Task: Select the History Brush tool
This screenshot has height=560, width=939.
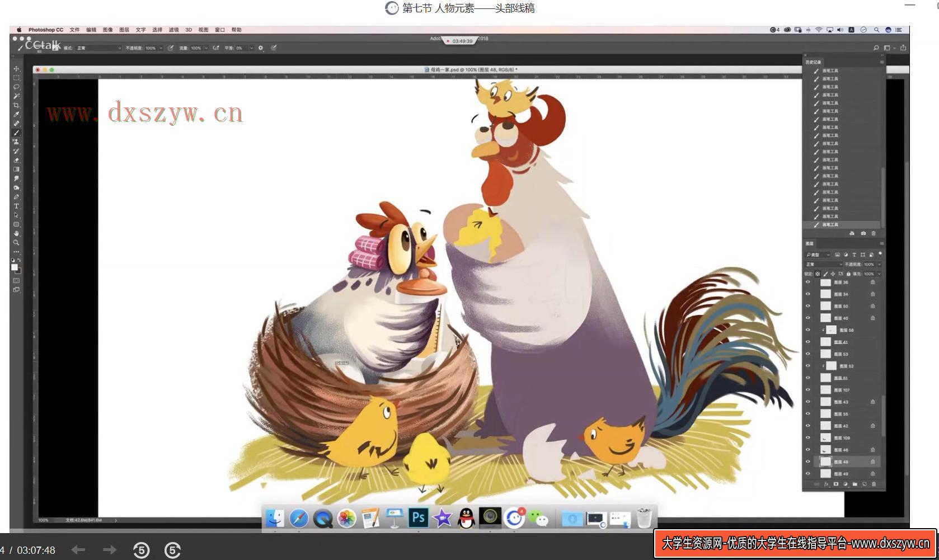Action: (x=16, y=150)
